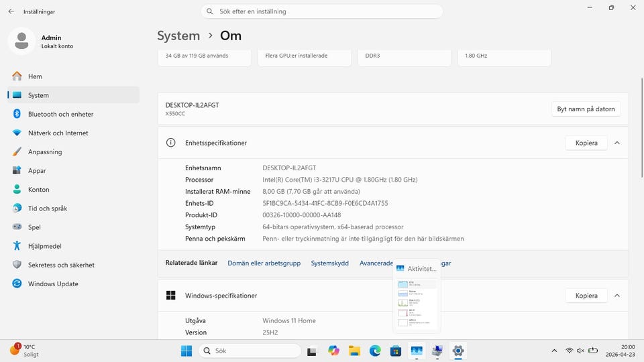Open Bluetooth och enheter settings
The height and width of the screenshot is (362, 644).
point(60,114)
